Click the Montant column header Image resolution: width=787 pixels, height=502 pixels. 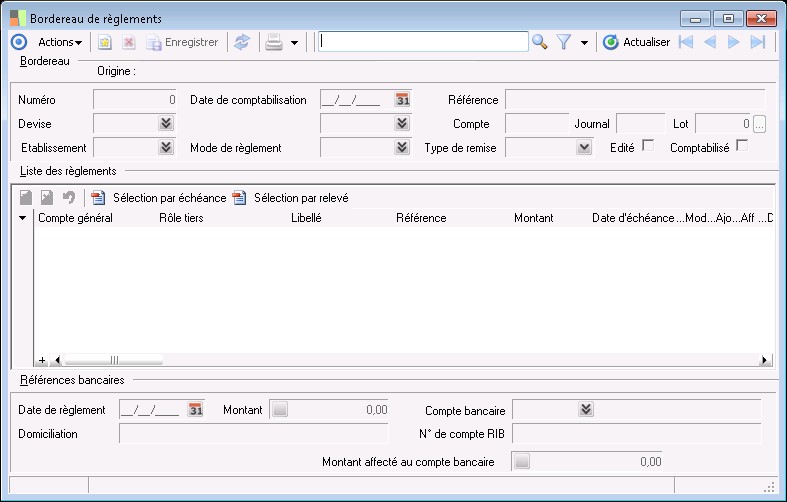click(533, 218)
